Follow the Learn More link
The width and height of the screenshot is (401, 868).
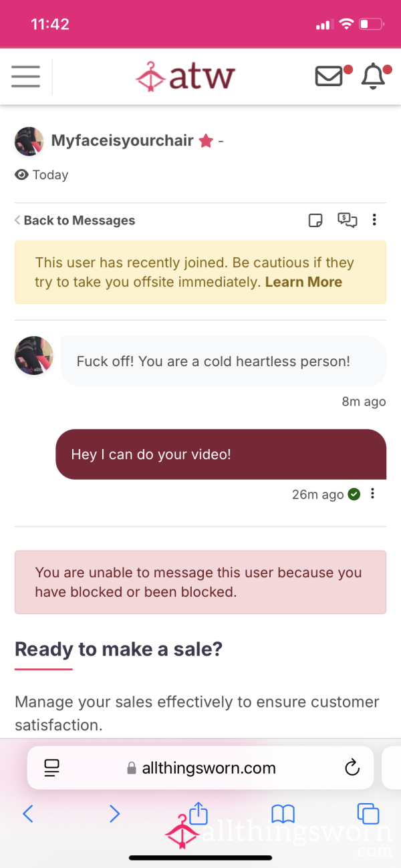coord(303,282)
